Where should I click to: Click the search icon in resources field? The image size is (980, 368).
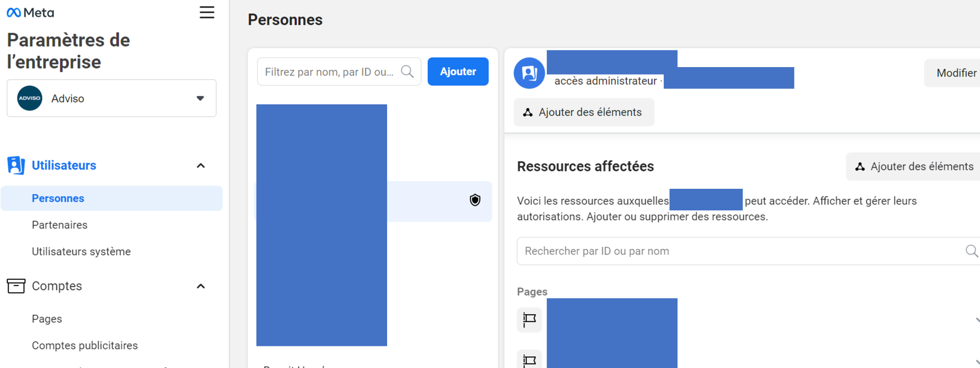[971, 251]
